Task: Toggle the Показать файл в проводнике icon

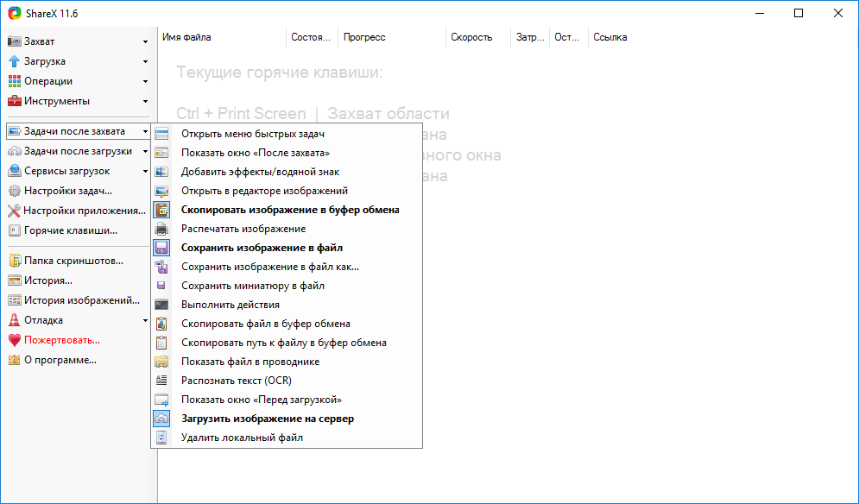Action: click(161, 362)
